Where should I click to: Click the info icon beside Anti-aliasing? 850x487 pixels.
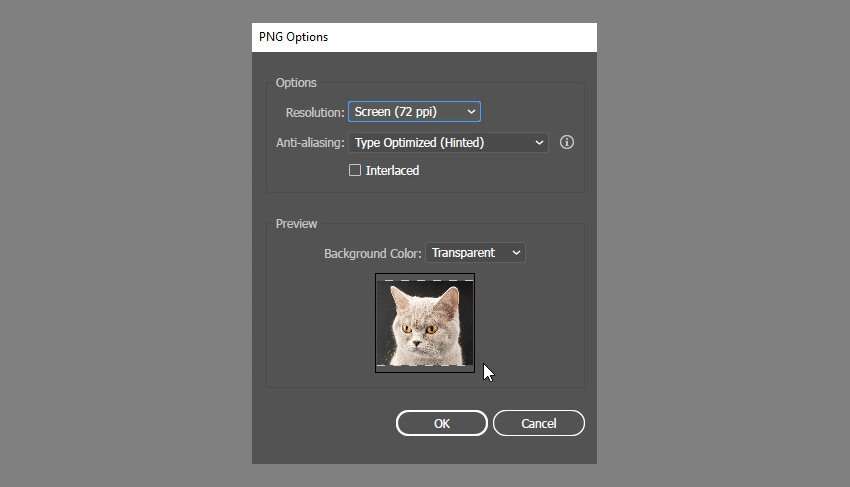[566, 142]
